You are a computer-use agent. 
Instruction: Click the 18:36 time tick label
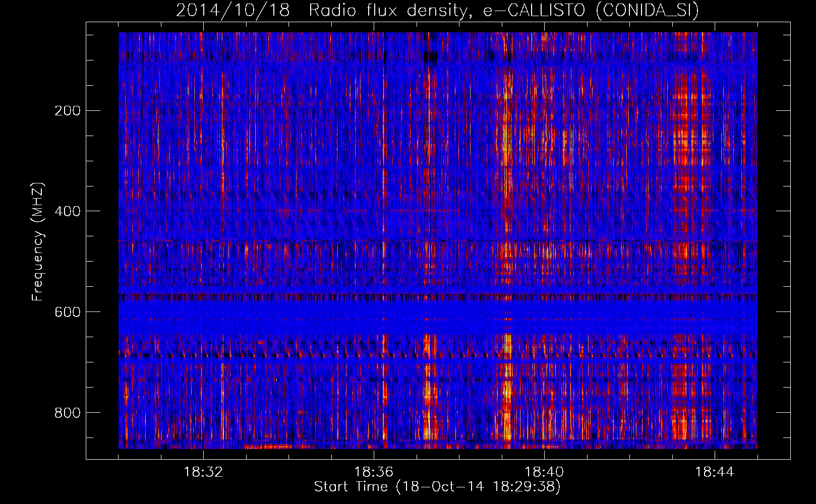pyautogui.click(x=374, y=472)
